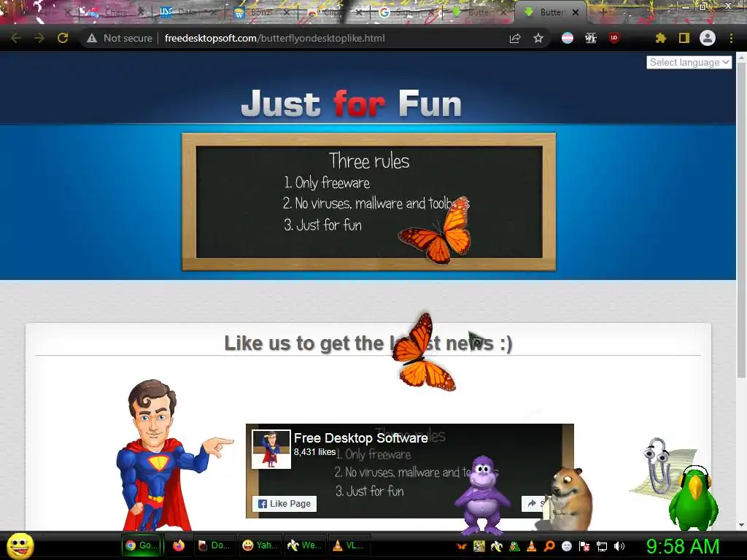The image size is (747, 560).
Task: Click the page vertical scrollbar thumb
Action: (x=741, y=219)
